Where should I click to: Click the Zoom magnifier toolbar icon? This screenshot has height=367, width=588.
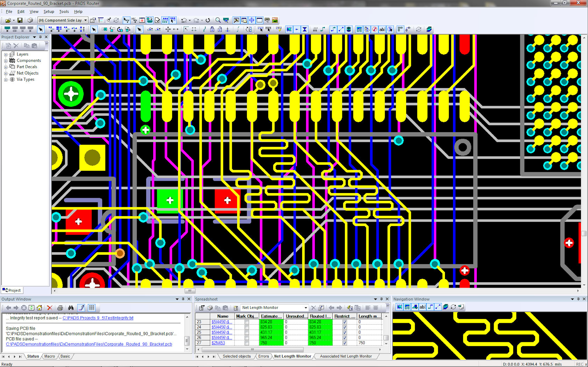tap(218, 20)
